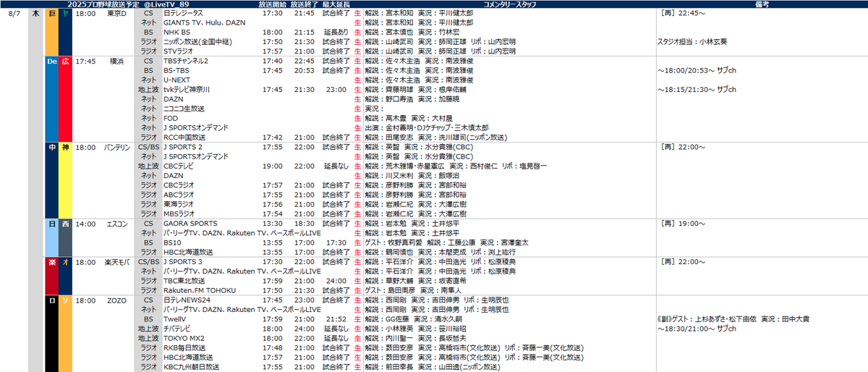Select the venue cell 楽天モバ

116,261
